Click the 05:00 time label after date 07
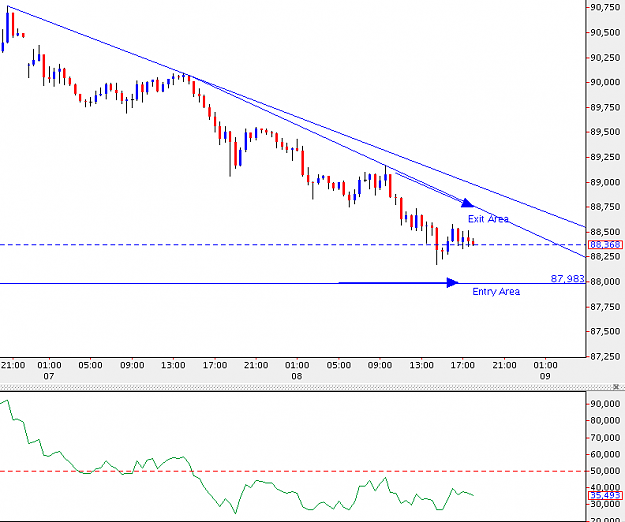This screenshot has width=625, height=522. [x=90, y=365]
